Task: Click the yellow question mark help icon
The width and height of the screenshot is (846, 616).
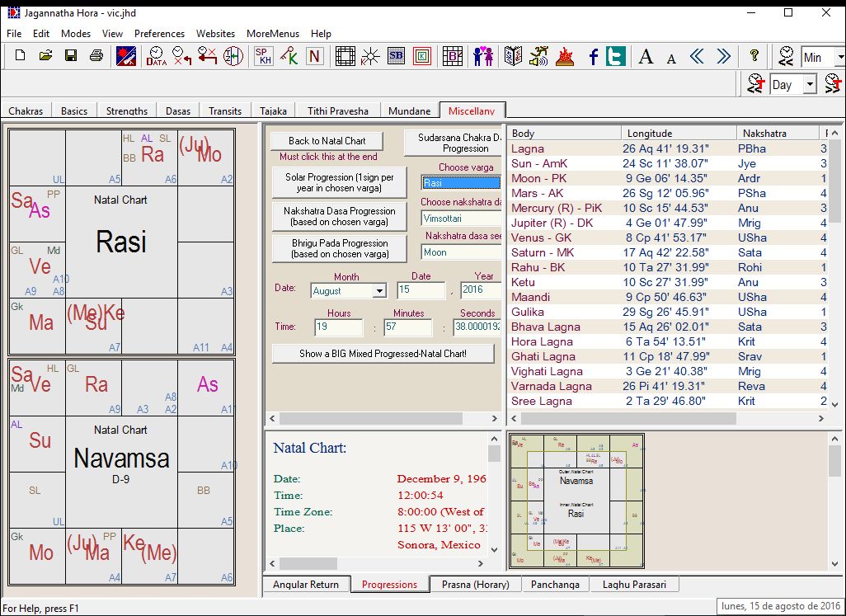Action: point(754,55)
